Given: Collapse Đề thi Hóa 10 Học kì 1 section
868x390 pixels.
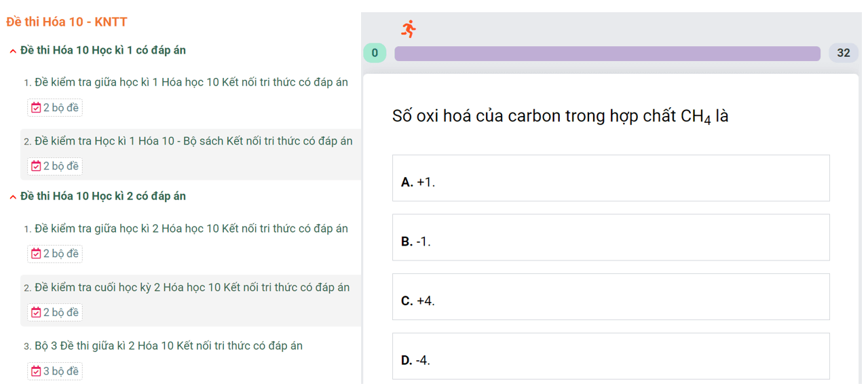Looking at the screenshot, I should tap(13, 51).
